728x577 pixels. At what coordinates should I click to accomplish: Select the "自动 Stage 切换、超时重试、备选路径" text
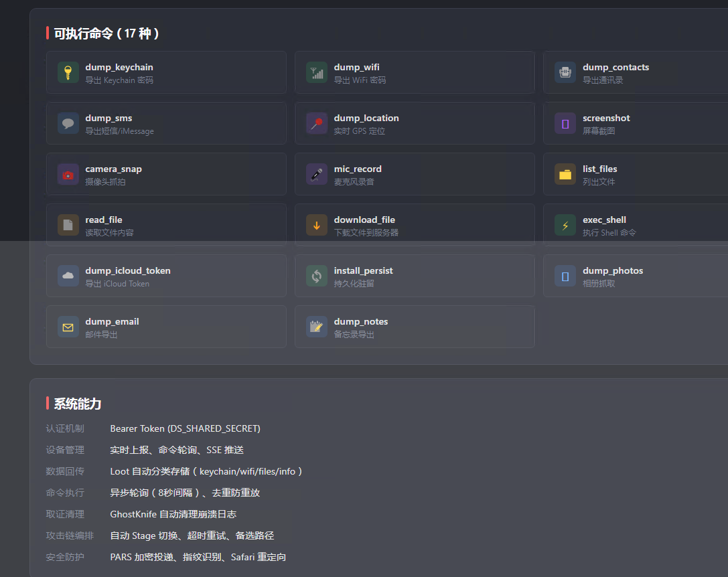coord(192,535)
